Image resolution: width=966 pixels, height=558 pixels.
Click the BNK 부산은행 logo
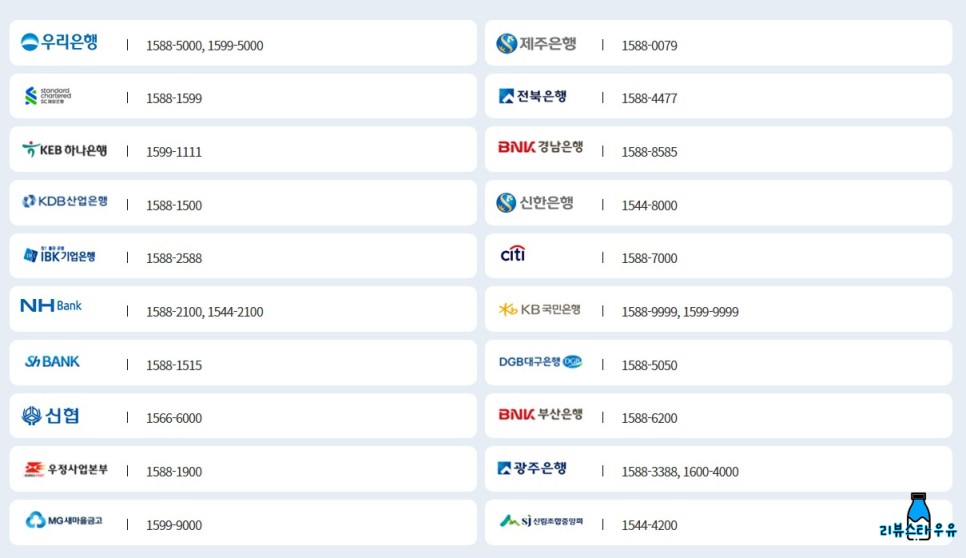point(540,414)
